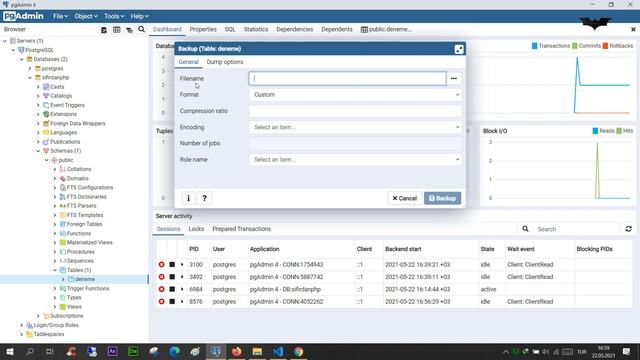Click the Filtered Rows icon in Browser toolbar
The width and height of the screenshot is (640, 360).
[129, 30]
